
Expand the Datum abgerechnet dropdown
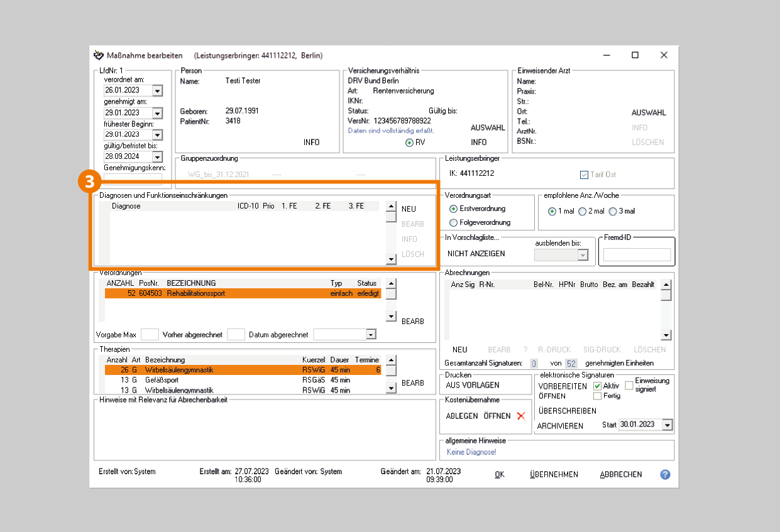[x=371, y=335]
